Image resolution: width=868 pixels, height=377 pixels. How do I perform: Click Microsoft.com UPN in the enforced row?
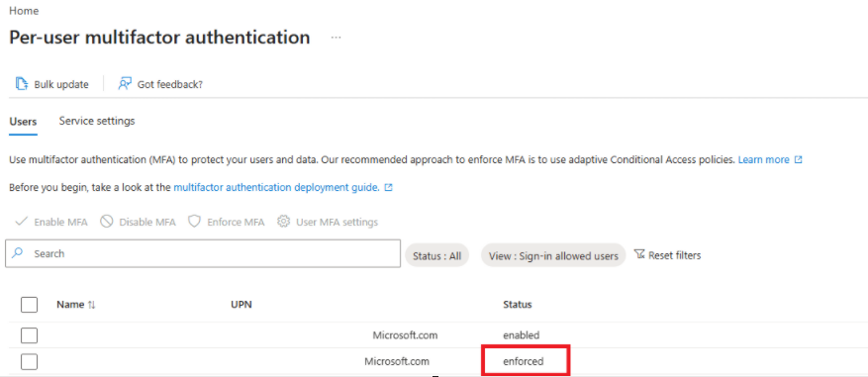point(397,361)
